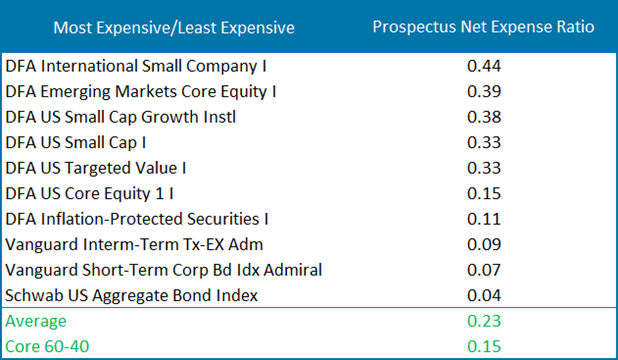Select the DFA US Small Cap I fund name
Viewport: 618px width, 360px height.
[75, 143]
